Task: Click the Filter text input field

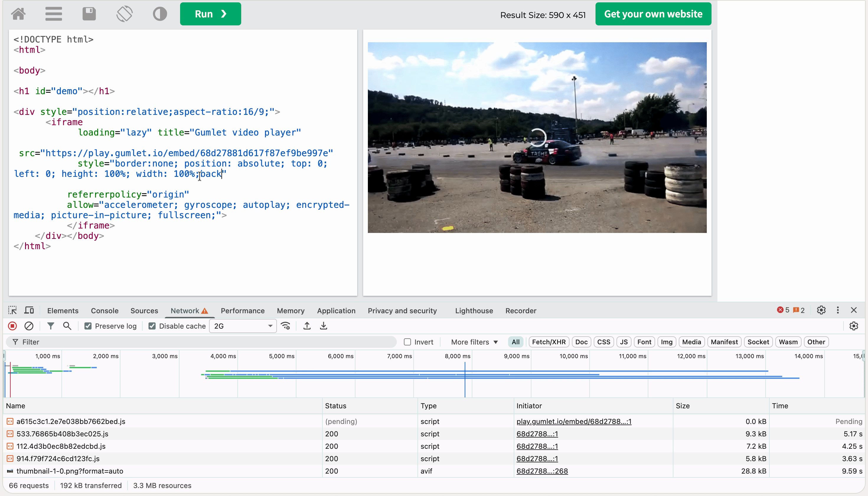Action: click(204, 342)
